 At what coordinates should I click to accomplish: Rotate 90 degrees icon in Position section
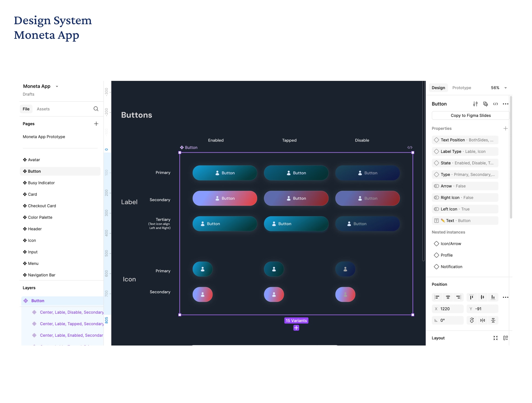point(472,320)
